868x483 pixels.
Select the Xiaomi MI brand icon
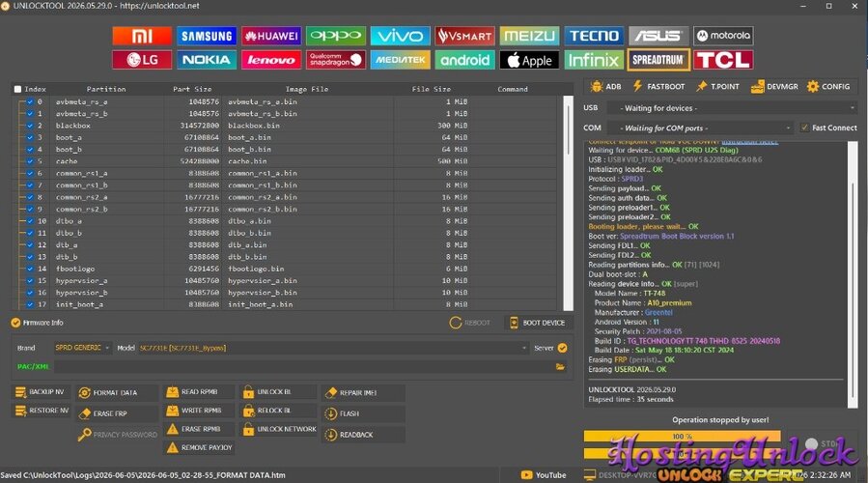(142, 36)
